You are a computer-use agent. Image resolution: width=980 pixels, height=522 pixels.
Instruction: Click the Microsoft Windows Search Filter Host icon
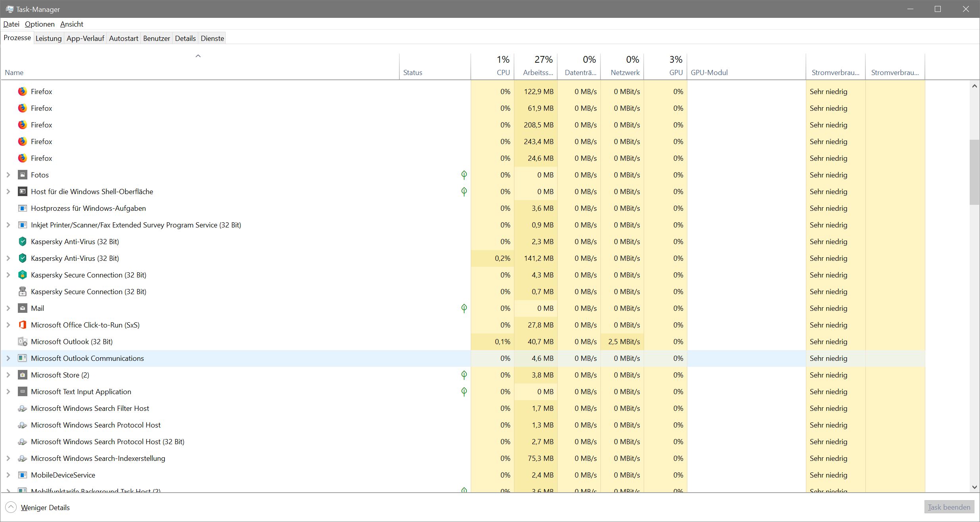click(x=23, y=408)
